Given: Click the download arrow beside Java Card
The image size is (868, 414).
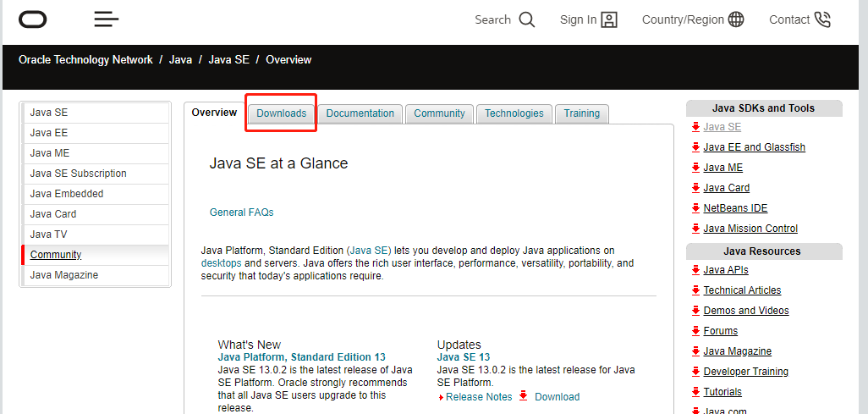Looking at the screenshot, I should [696, 188].
